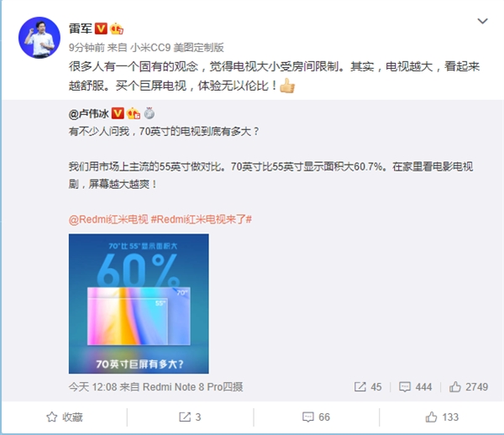Viewport: 504px width, 435px height.
Task: Like the original post with 2749 likes
Action: coord(469,387)
